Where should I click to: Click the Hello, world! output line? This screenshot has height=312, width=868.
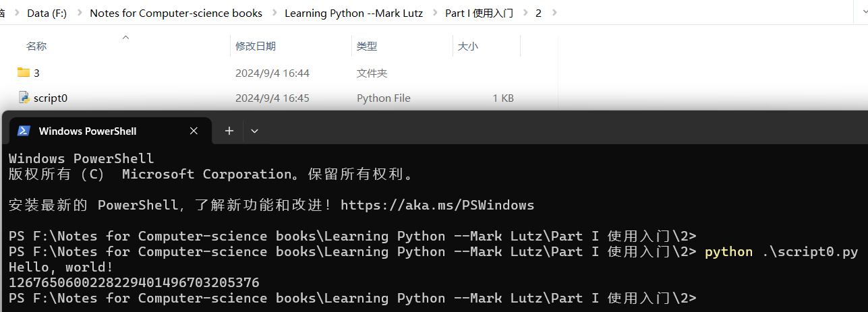59,267
